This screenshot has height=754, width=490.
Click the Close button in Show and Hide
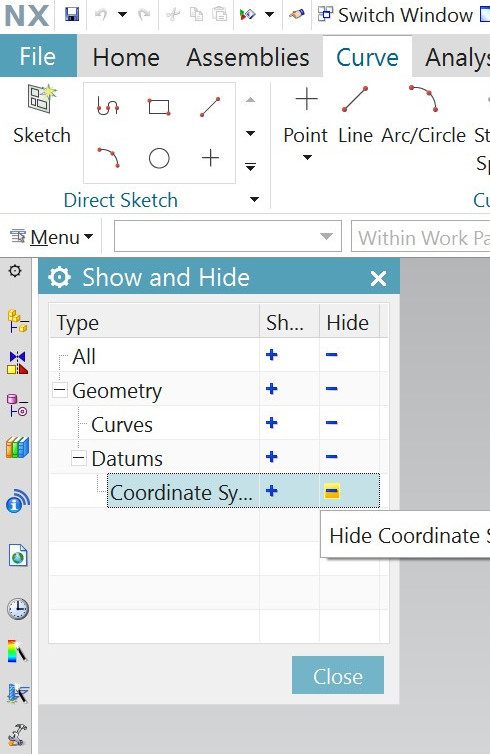coord(338,675)
